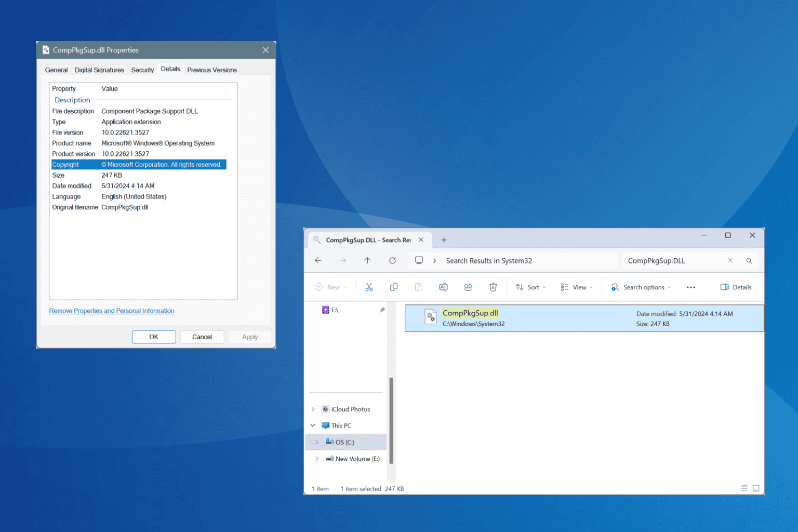
Task: Select the Size 247 KB row in Properties
Action: 139,176
